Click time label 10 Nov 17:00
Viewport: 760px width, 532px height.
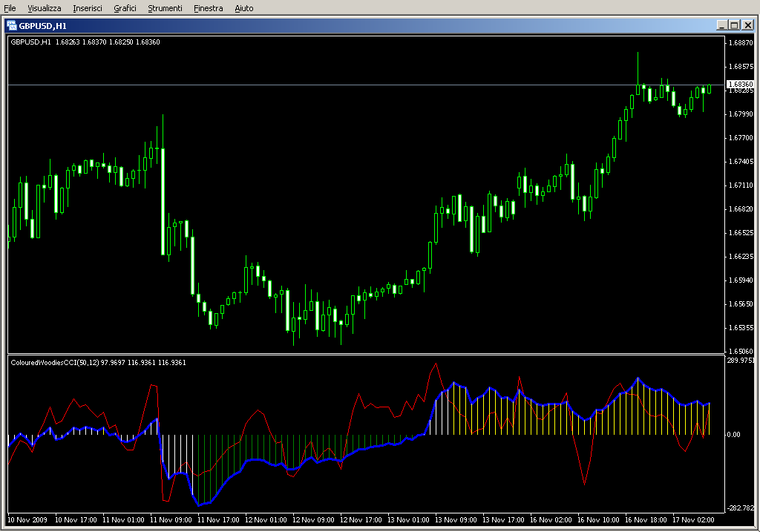tap(76, 520)
